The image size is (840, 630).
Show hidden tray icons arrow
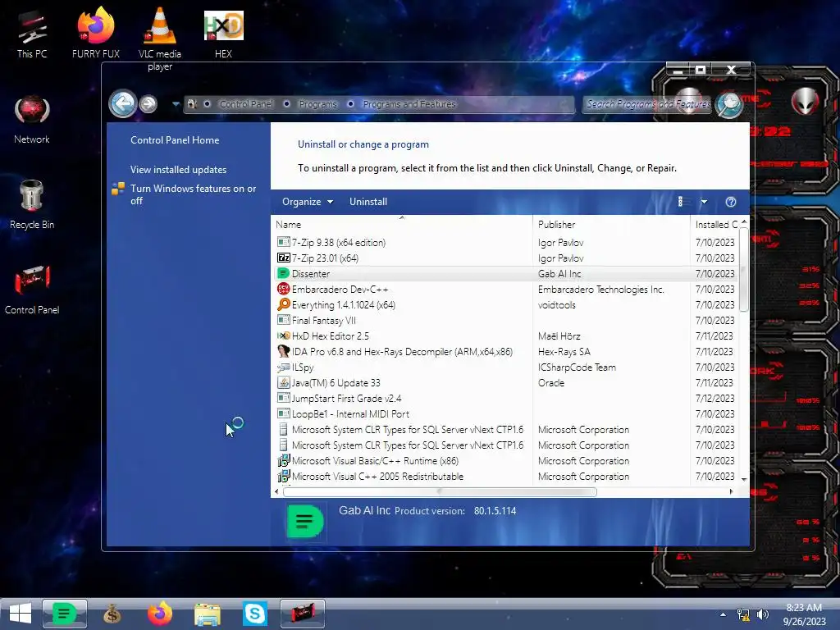[723, 614]
